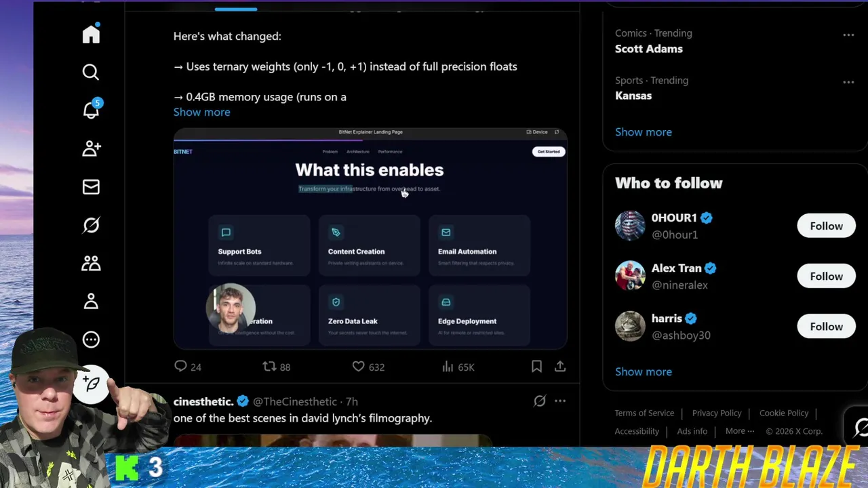Open Ads info footer link
The height and width of the screenshot is (488, 868).
pos(692,431)
